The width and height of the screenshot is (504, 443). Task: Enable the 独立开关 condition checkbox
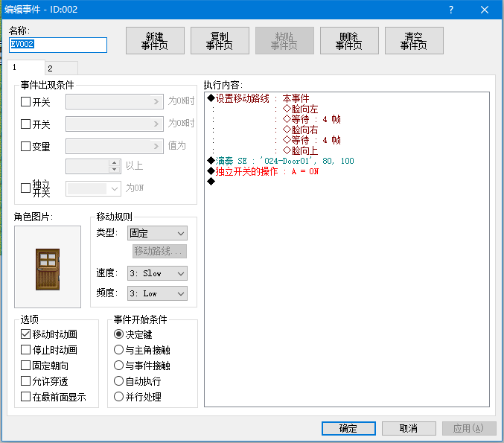point(25,188)
